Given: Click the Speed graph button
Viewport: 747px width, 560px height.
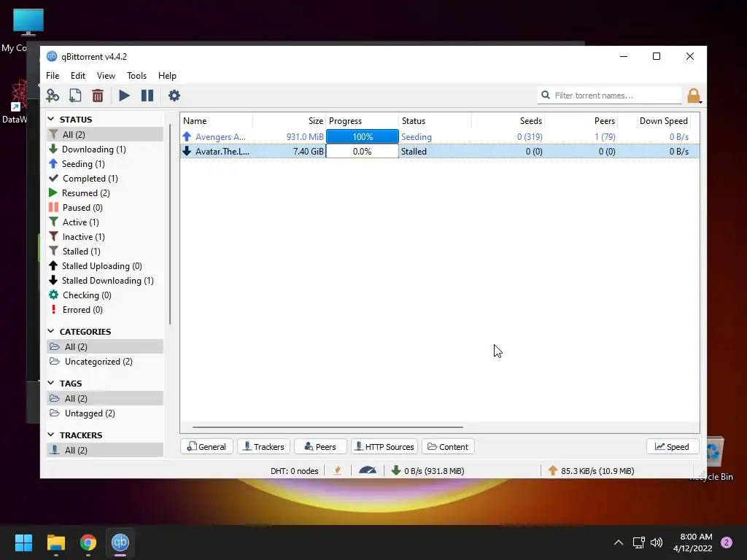Looking at the screenshot, I should (672, 447).
